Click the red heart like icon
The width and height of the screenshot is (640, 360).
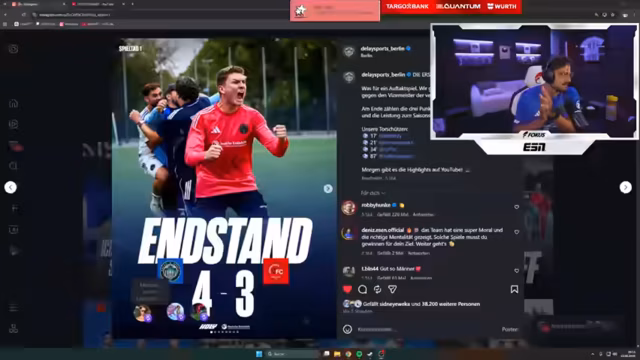pos(347,289)
